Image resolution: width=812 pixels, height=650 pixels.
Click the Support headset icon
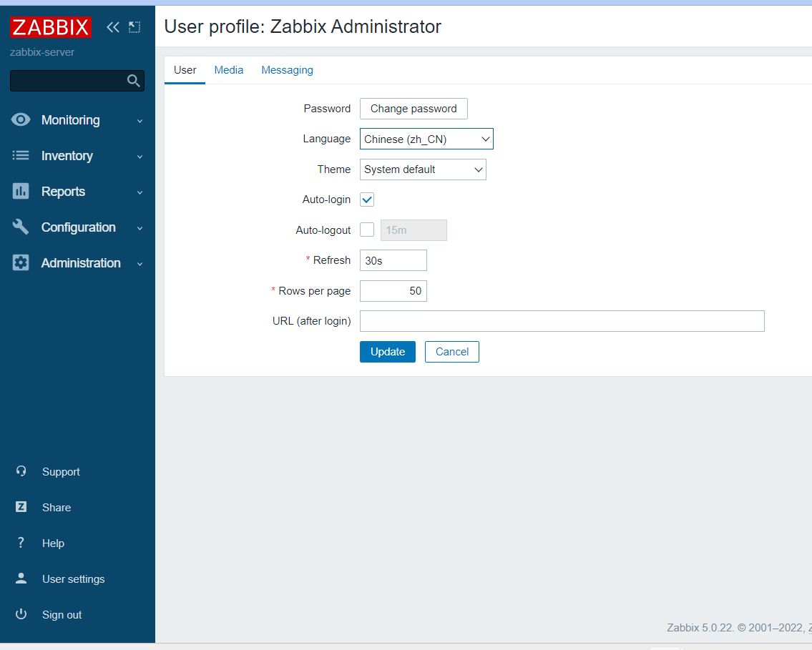(x=21, y=471)
